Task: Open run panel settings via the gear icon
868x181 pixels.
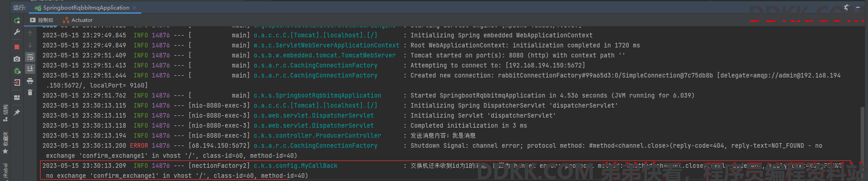Action: 847,7
